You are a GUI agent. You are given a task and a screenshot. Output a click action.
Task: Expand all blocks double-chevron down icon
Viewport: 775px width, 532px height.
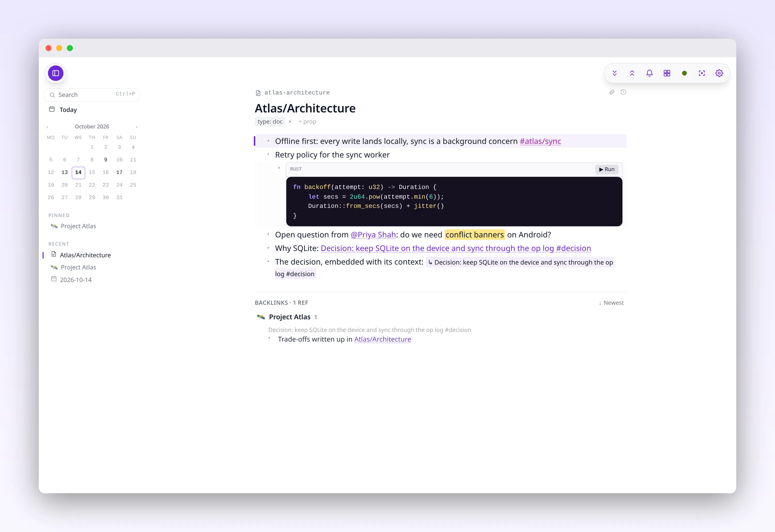(x=615, y=73)
